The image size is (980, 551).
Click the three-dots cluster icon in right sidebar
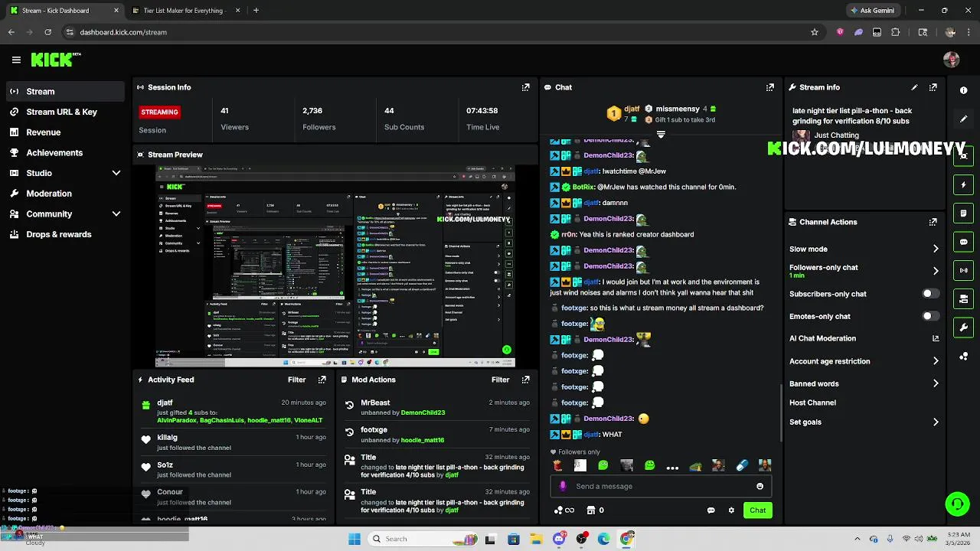tap(963, 357)
